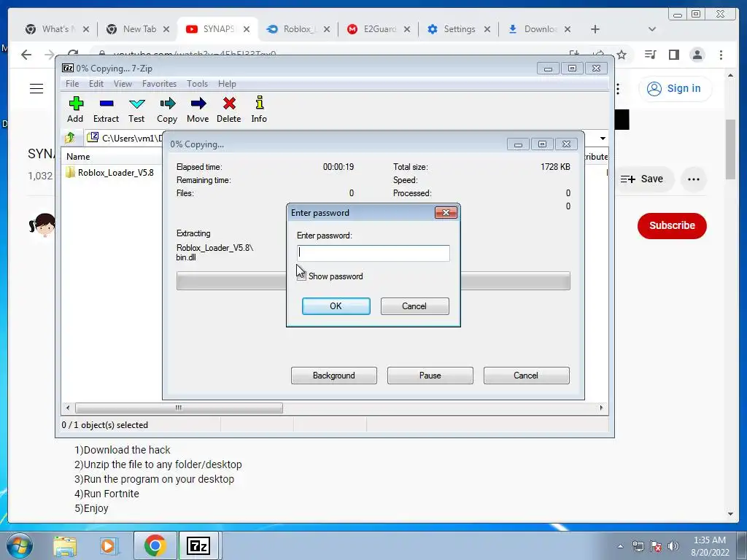Image resolution: width=747 pixels, height=560 pixels.
Task: Open the Favorites menu in 7-Zip
Action: click(x=159, y=83)
